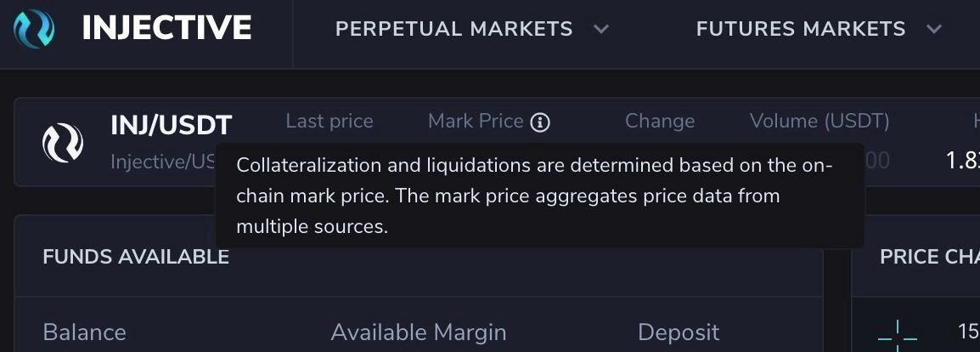Click the Change column label
Screen dimensions: 980x352
pyautogui.click(x=660, y=122)
